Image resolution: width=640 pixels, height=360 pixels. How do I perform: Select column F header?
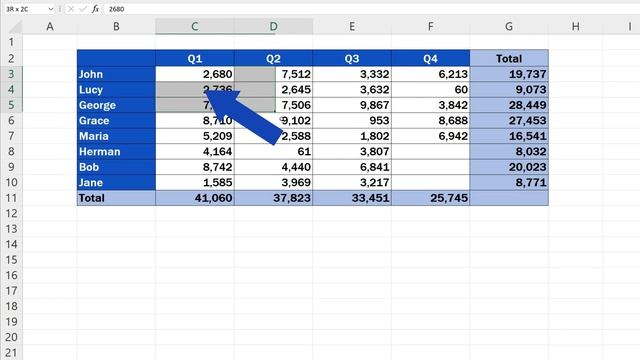(x=431, y=27)
